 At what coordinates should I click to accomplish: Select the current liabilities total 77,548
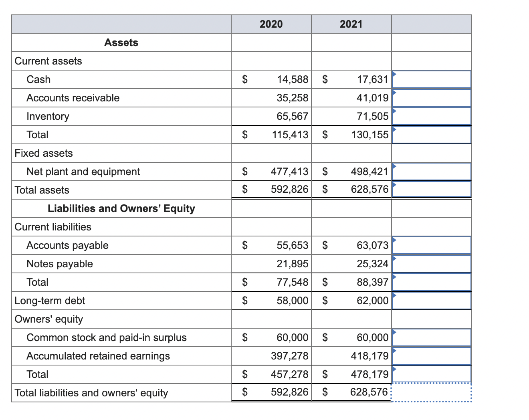pyautogui.click(x=293, y=282)
